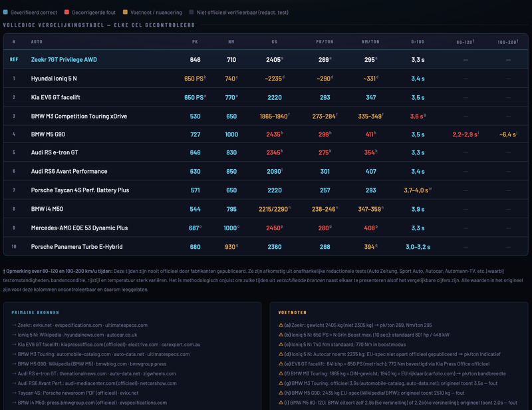Open the Kia EV6 GT facelift kiapressoffice.com source line
This screenshot has height=410, width=532.
pyautogui.click(x=106, y=345)
